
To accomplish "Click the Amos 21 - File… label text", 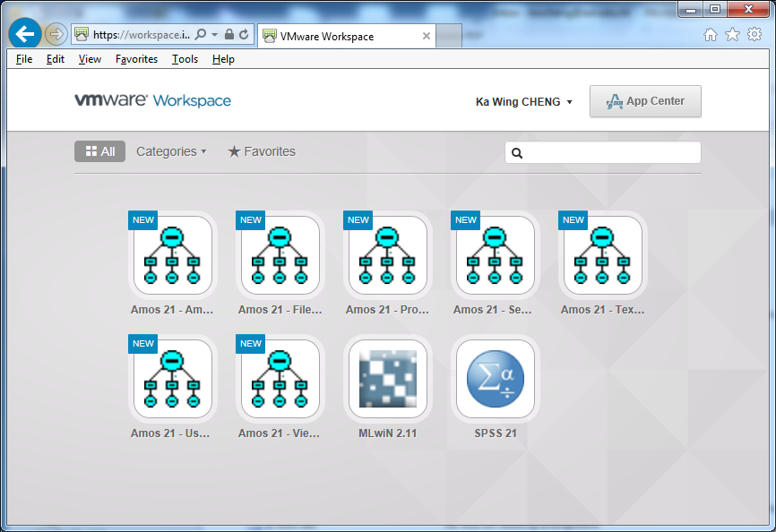I will click(280, 310).
